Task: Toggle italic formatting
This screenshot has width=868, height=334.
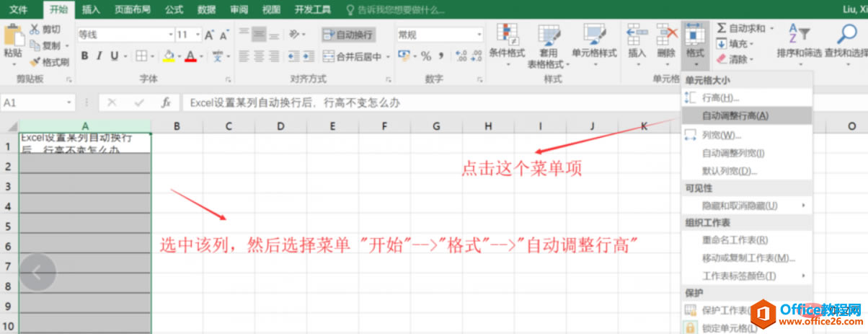Action: (100, 56)
